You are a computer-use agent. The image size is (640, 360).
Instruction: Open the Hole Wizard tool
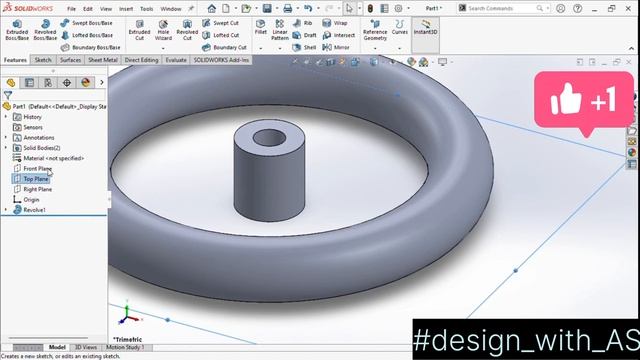click(x=163, y=30)
